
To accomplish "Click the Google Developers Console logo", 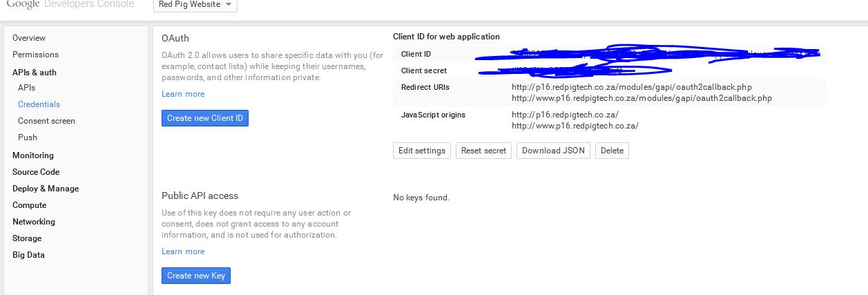I will (70, 4).
